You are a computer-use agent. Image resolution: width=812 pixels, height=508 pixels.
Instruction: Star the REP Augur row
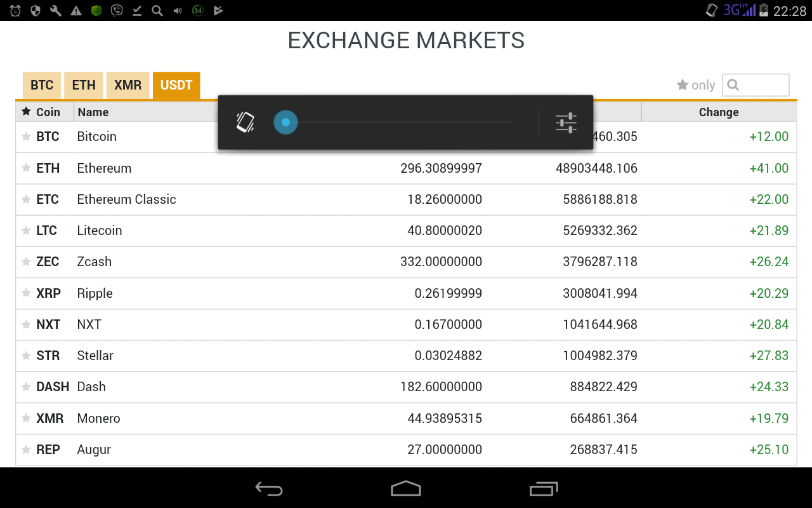click(26, 450)
